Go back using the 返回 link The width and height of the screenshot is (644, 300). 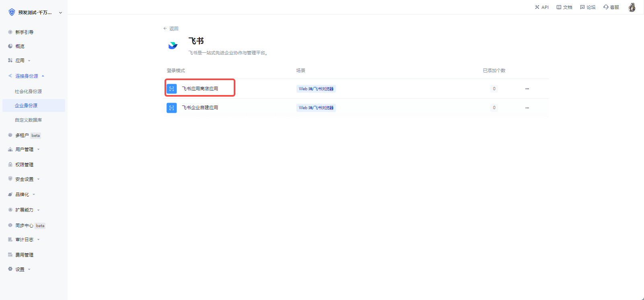171,29
